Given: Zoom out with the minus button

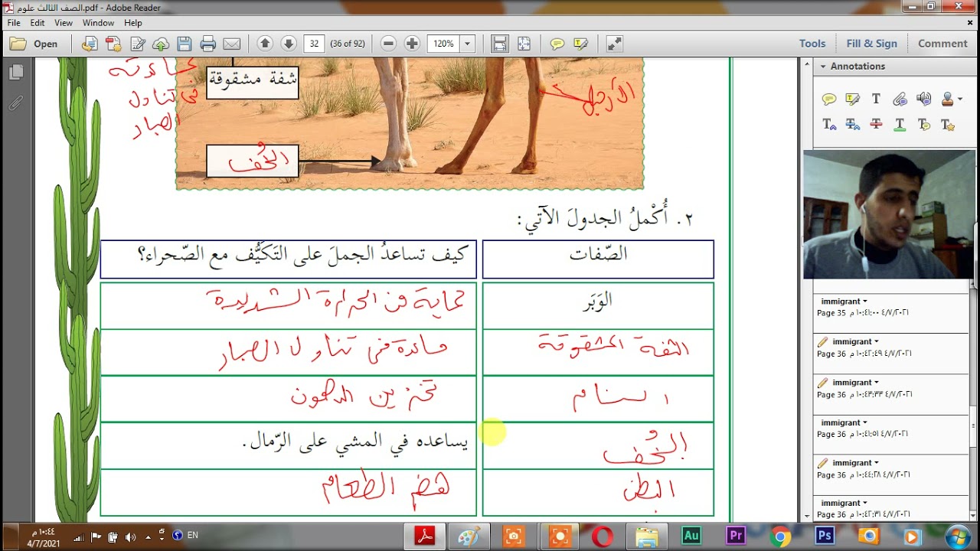Looking at the screenshot, I should pos(388,44).
